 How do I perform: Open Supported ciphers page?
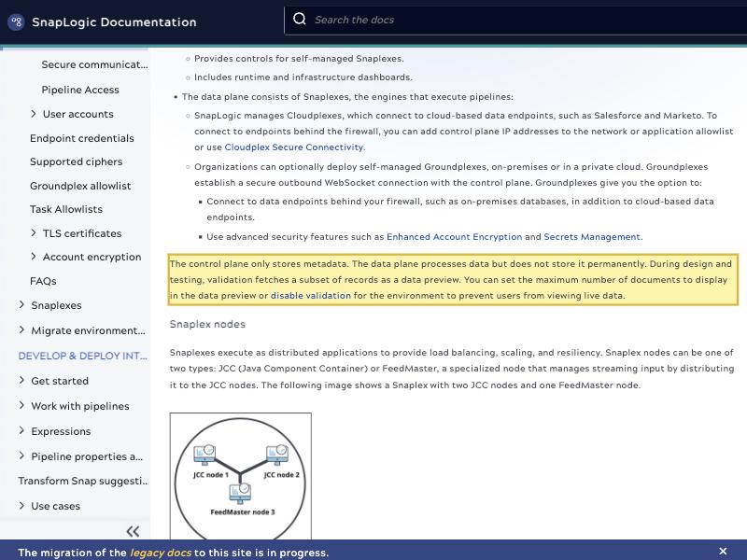click(x=77, y=161)
